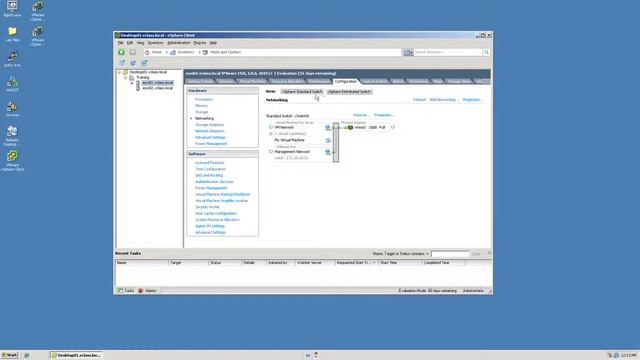Image resolution: width=640 pixels, height=360 pixels.
Task: Open the Edit menu
Action: coord(130,43)
